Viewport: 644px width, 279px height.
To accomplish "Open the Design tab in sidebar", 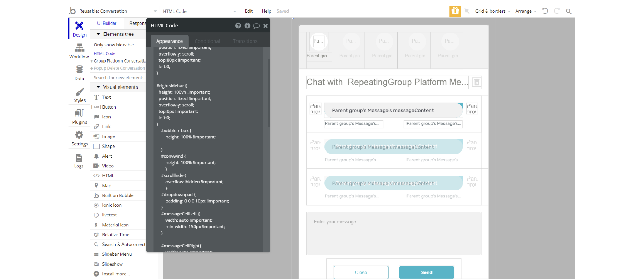I will tap(79, 29).
